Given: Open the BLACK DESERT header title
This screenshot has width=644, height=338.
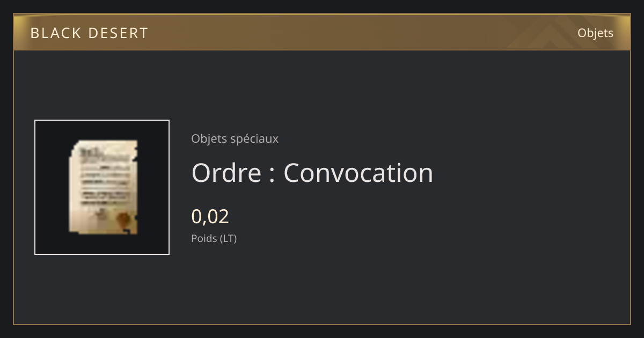Looking at the screenshot, I should click(89, 33).
